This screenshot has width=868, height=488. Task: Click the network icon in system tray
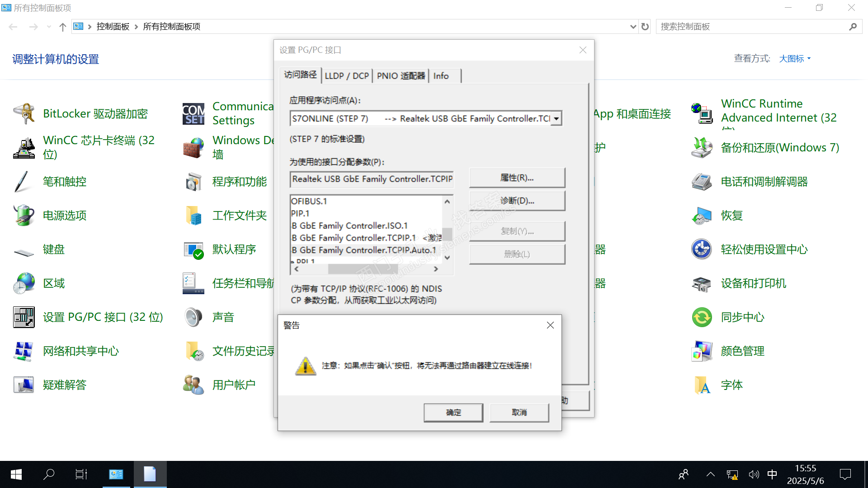pyautogui.click(x=732, y=474)
